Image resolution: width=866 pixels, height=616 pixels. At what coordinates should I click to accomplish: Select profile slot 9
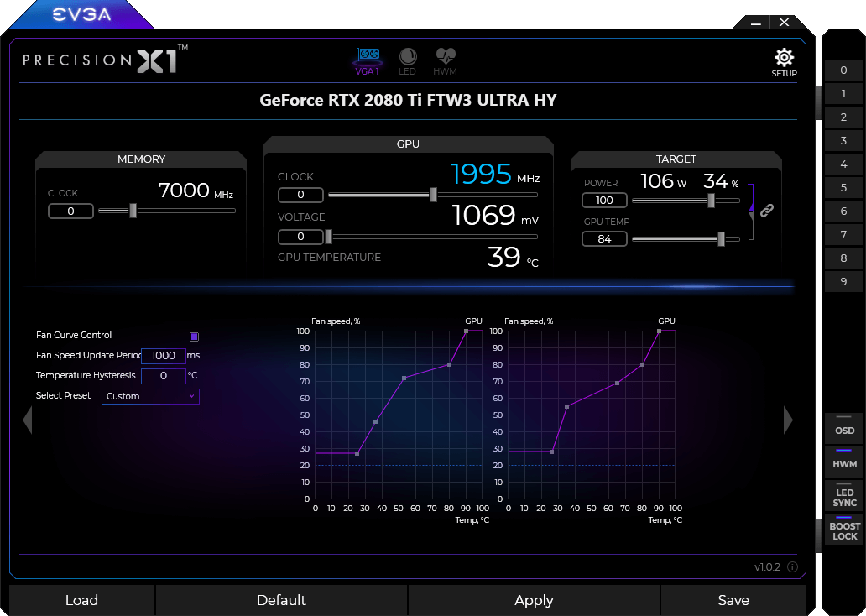click(x=843, y=282)
